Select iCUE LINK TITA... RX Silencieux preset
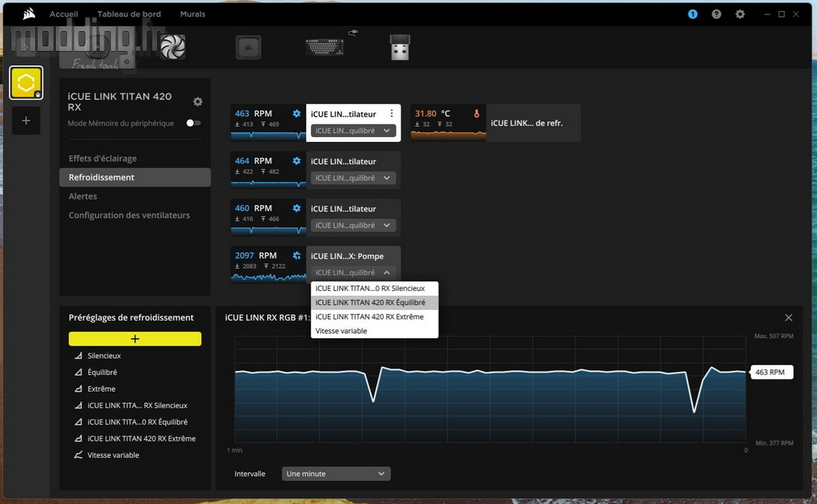The height and width of the screenshot is (504, 817). click(137, 406)
